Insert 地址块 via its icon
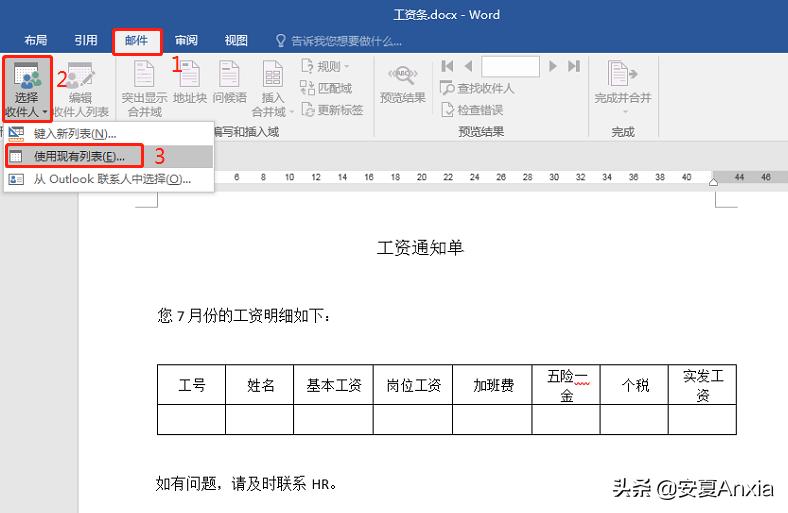This screenshot has height=513, width=788. [190, 74]
